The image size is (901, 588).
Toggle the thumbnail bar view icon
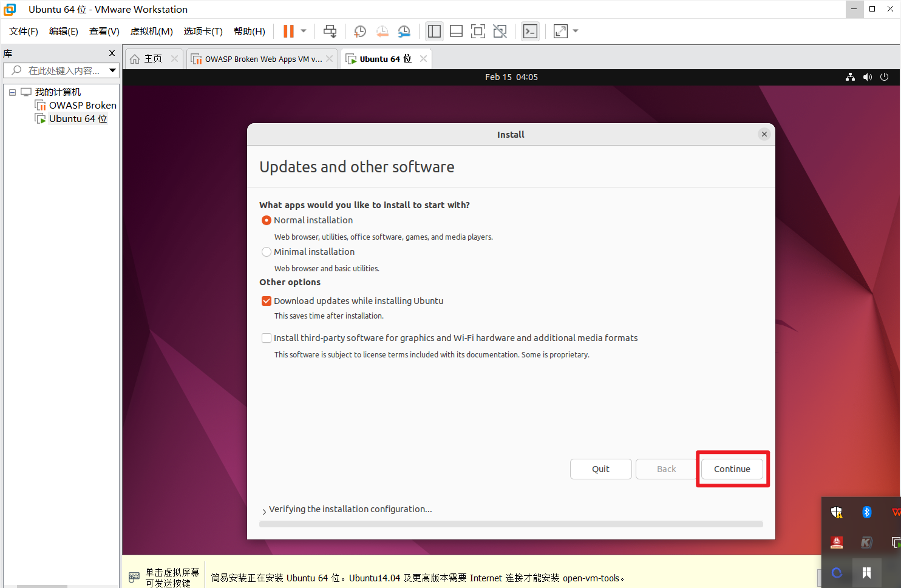(456, 31)
